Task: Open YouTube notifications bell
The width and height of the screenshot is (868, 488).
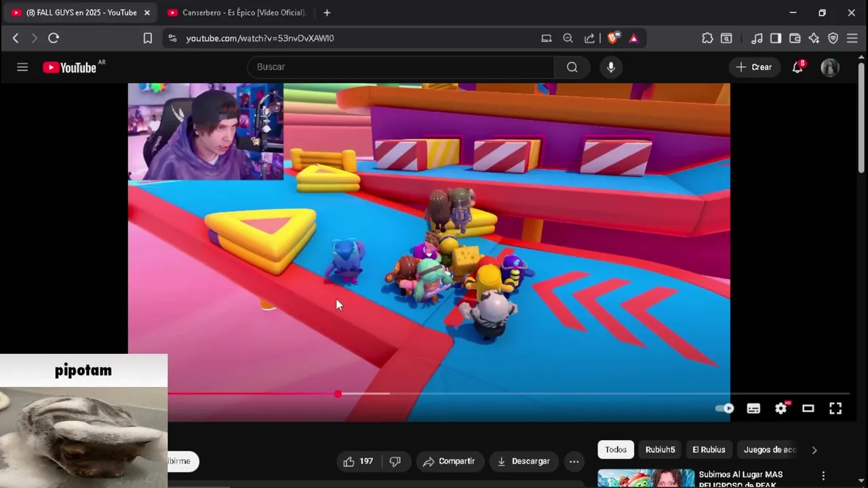Action: 798,67
